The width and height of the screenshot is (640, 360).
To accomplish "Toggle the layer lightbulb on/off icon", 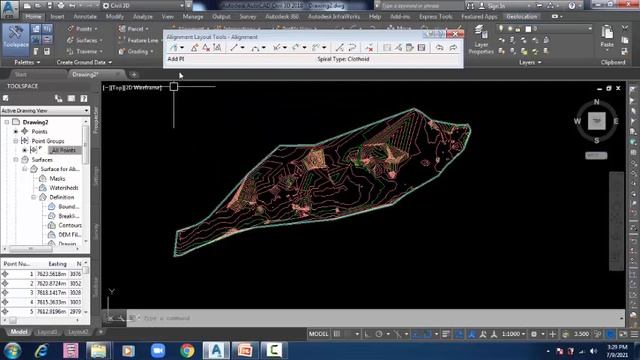I will pyautogui.click(x=501, y=29).
